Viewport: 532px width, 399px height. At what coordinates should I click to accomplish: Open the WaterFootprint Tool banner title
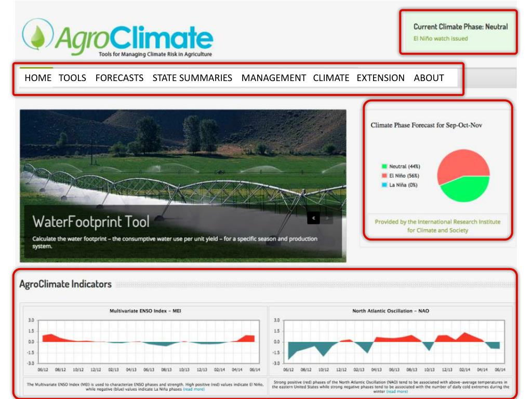91,222
